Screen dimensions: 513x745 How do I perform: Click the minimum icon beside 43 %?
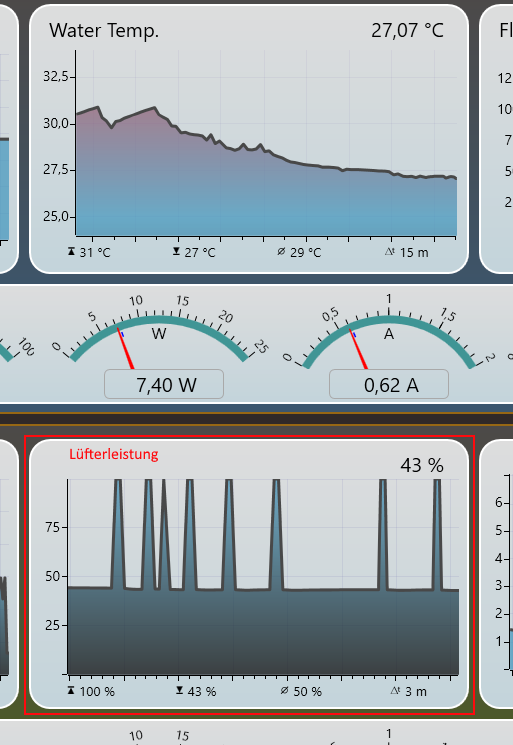tap(180, 690)
